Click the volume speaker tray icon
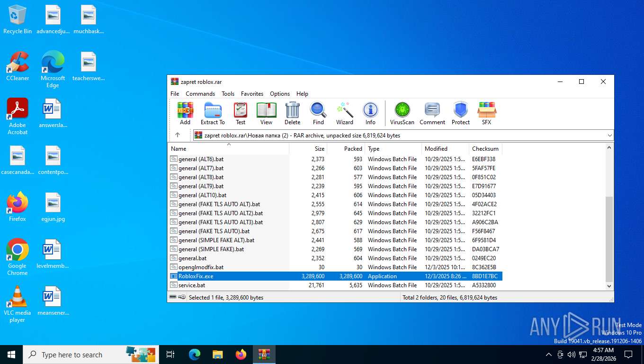The height and width of the screenshot is (364, 644). pyautogui.click(x=571, y=355)
